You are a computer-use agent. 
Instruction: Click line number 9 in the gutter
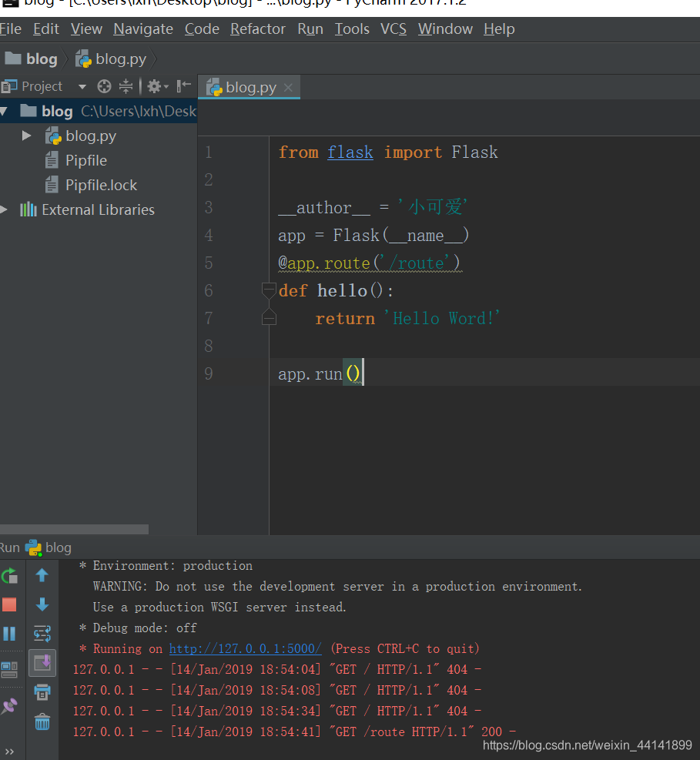(x=209, y=373)
